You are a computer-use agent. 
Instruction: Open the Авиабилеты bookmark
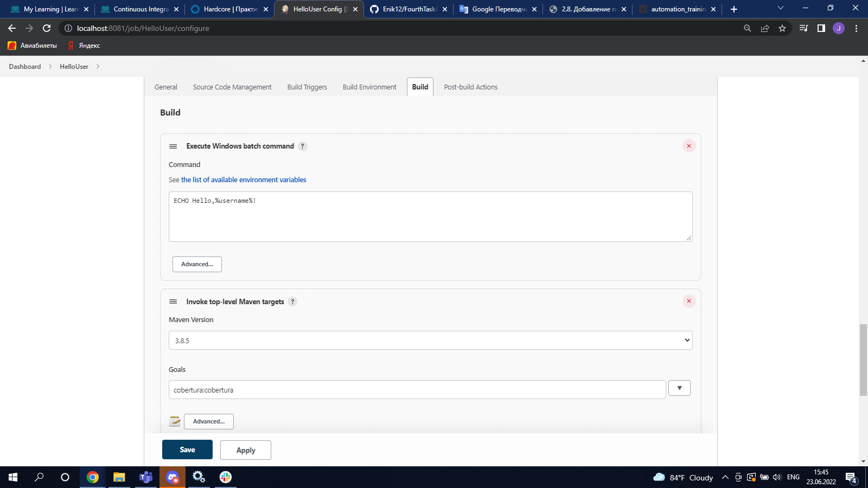click(x=33, y=46)
